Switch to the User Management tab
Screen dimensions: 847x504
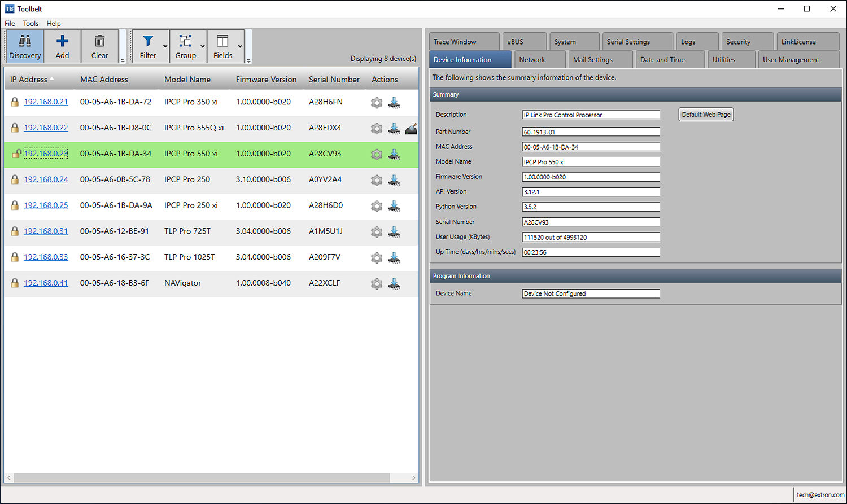pyautogui.click(x=799, y=59)
